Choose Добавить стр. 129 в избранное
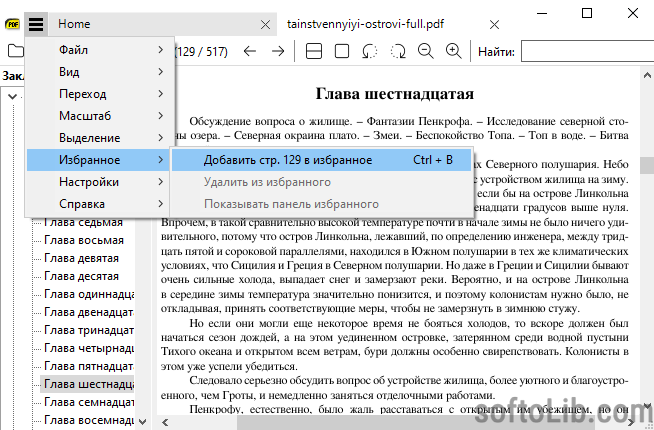The image size is (654, 430). coord(321,160)
